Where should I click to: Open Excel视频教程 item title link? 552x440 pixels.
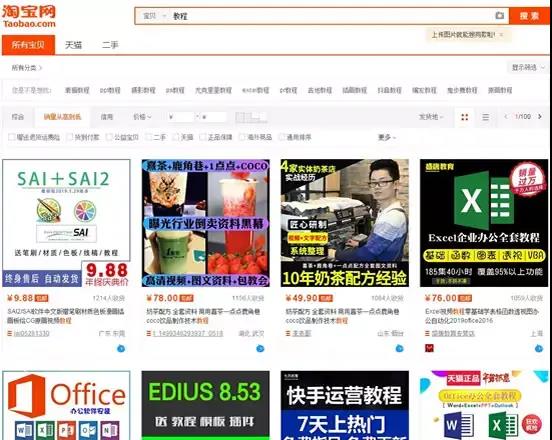[x=482, y=316]
